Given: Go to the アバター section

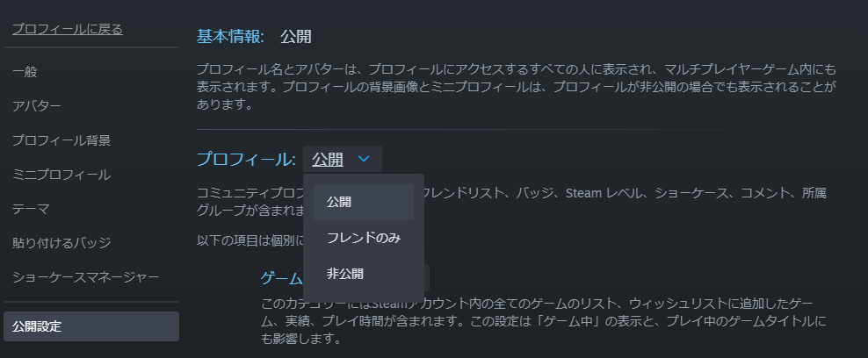Looking at the screenshot, I should pos(37,106).
